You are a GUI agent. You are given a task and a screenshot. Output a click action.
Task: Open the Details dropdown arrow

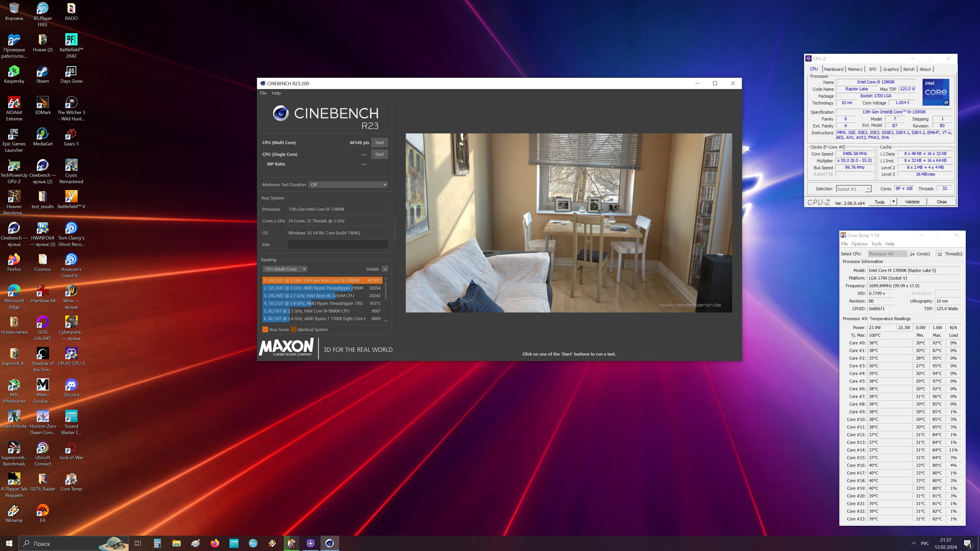click(385, 269)
